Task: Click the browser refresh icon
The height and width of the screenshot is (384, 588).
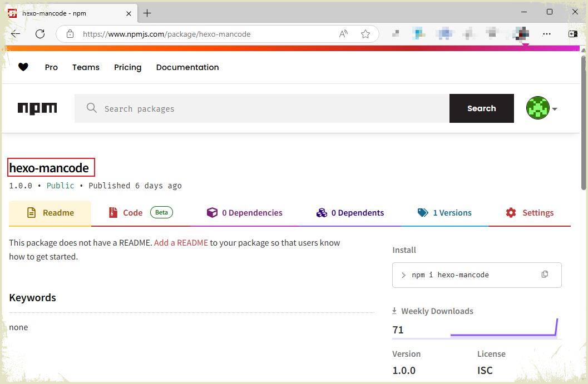Action: [40, 34]
